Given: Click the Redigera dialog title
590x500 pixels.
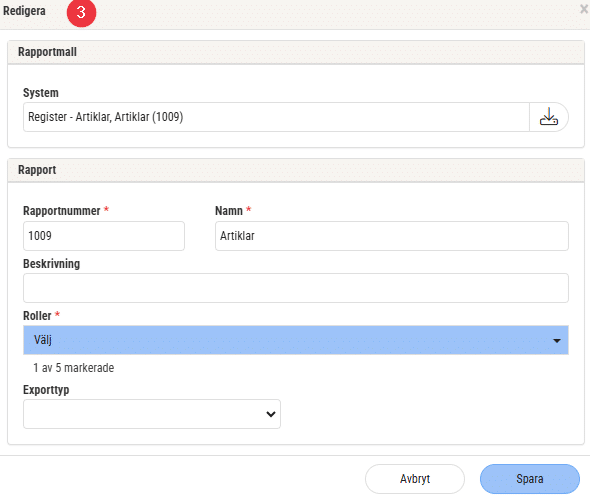Looking at the screenshot, I should tap(24, 11).
